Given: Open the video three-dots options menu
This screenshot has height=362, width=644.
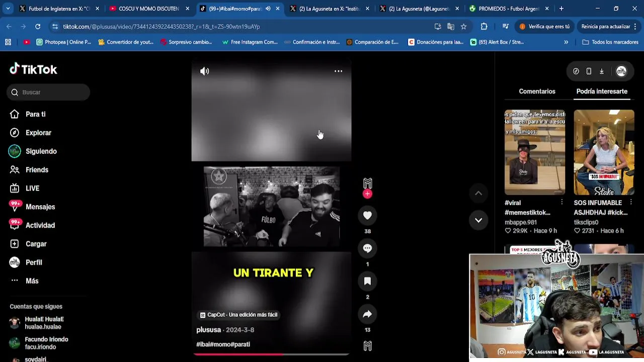Looking at the screenshot, I should click(x=339, y=71).
